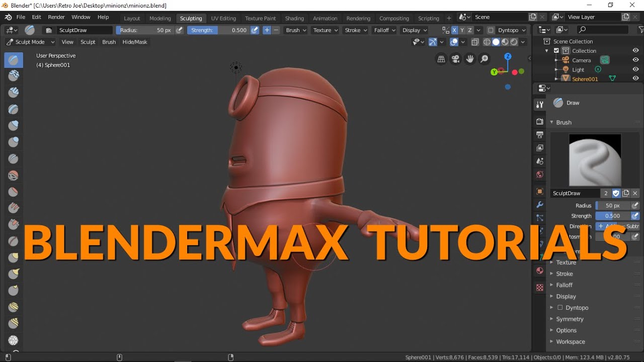The width and height of the screenshot is (644, 362).
Task: Click the duplicate brush icon beside SculptDraw
Action: coord(626,193)
